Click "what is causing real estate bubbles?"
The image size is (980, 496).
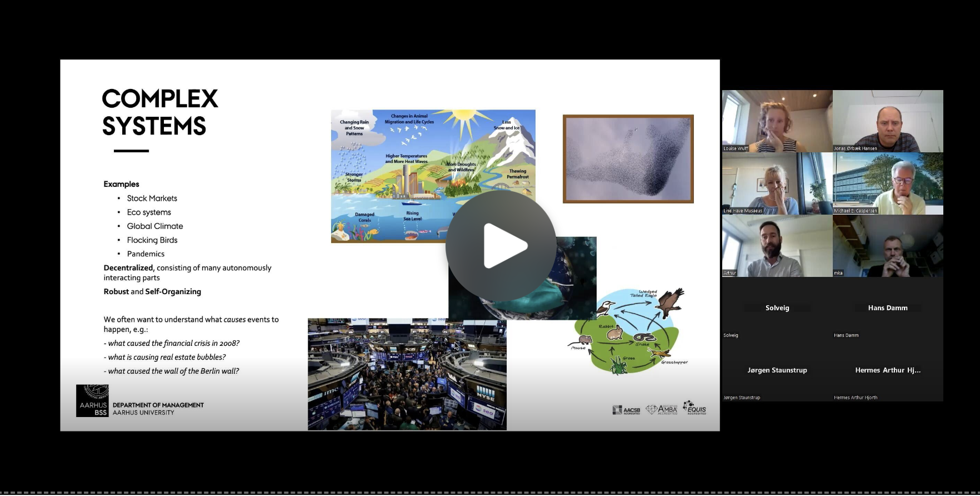point(164,358)
